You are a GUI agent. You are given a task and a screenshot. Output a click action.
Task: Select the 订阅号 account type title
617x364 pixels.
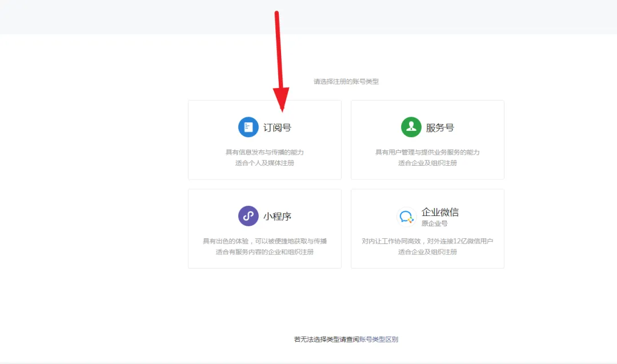278,127
